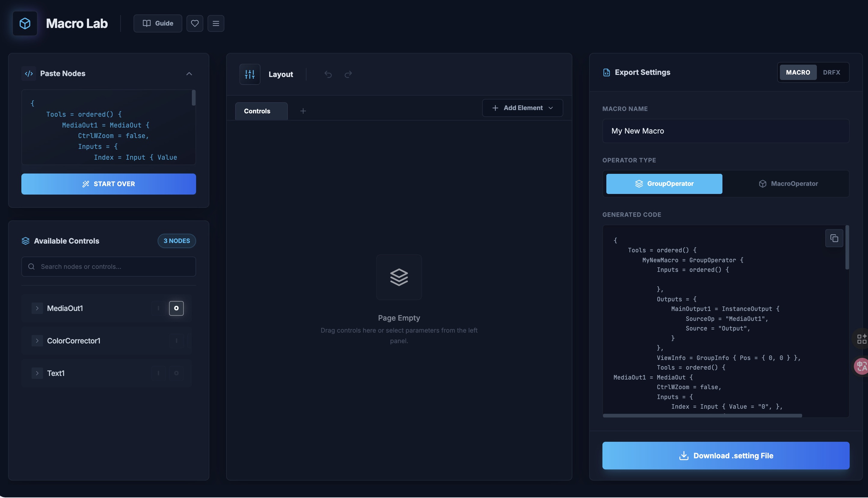Select MacroOperator operator type
The width and height of the screenshot is (868, 498).
pyautogui.click(x=788, y=184)
